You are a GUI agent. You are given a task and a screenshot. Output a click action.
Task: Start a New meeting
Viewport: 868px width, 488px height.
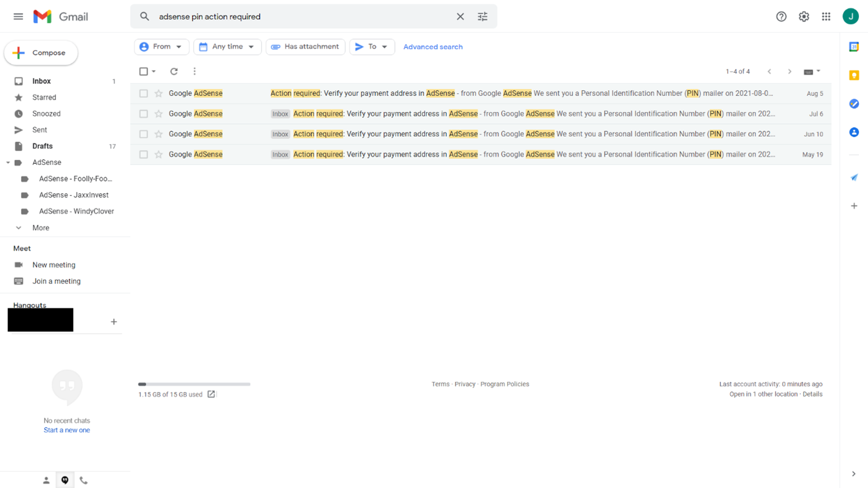tap(54, 265)
